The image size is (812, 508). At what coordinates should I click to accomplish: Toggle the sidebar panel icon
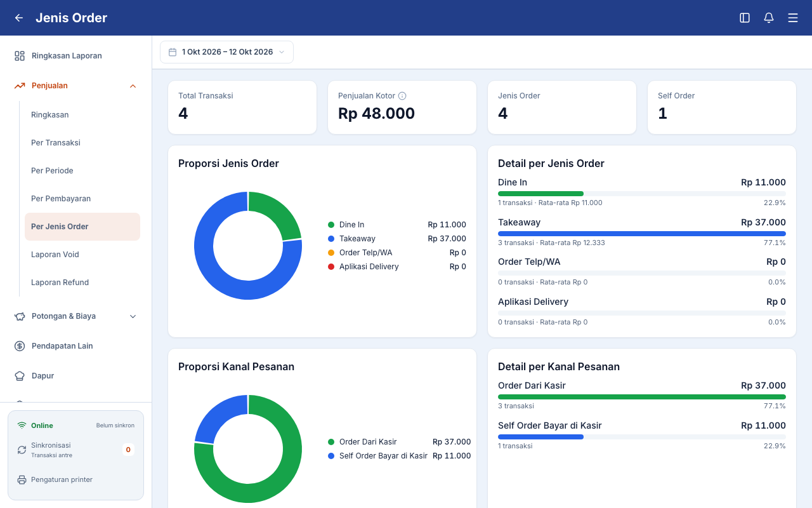745,18
